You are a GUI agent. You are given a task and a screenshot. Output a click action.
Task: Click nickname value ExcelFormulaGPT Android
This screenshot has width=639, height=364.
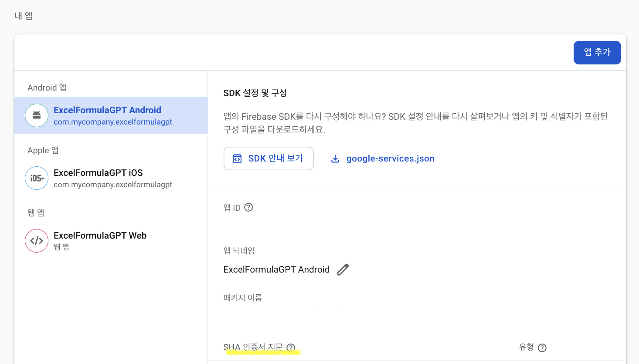tap(276, 270)
